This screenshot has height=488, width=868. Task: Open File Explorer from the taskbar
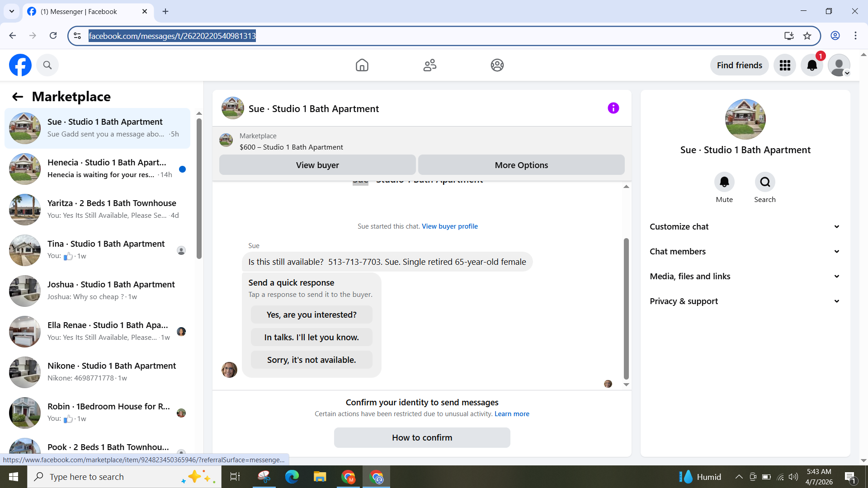click(x=320, y=477)
